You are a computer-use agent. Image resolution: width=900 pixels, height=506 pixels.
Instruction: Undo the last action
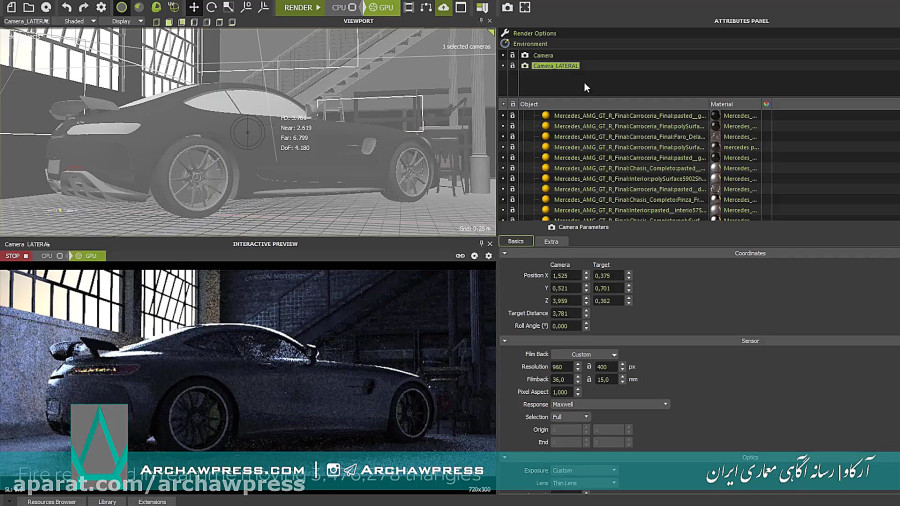coord(67,7)
